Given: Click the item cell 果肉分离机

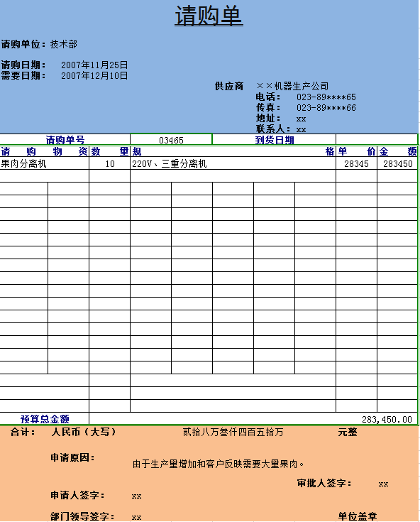Looking at the screenshot, I should (44, 163).
